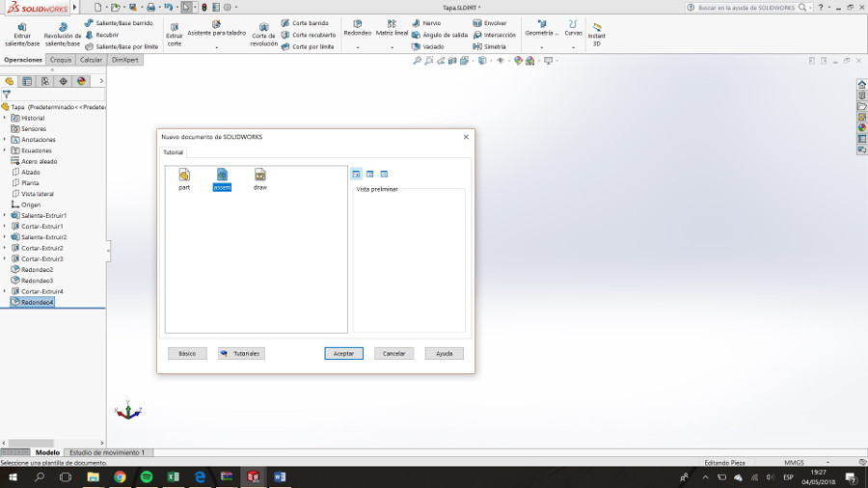Click the Básico button
The height and width of the screenshot is (488, 868).
pos(187,354)
